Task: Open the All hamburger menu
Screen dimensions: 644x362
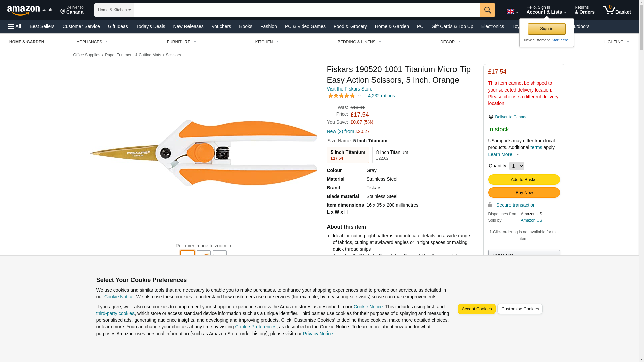Action: pyautogui.click(x=15, y=26)
